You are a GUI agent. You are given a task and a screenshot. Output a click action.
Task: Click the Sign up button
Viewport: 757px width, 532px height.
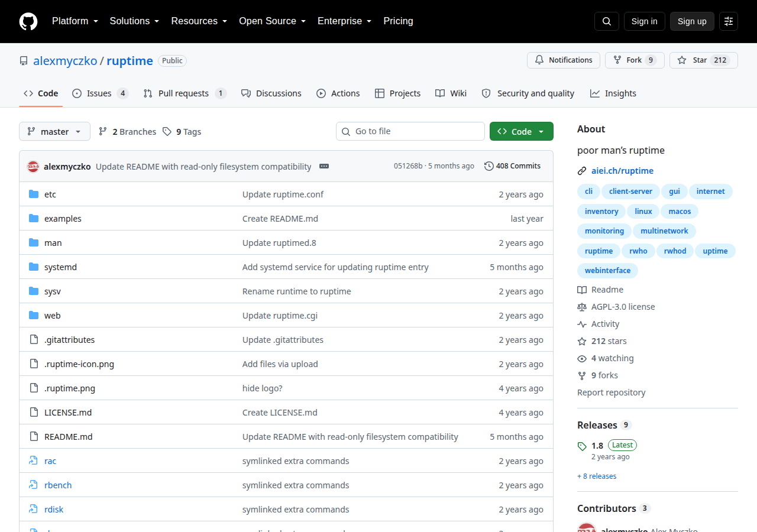tap(692, 21)
